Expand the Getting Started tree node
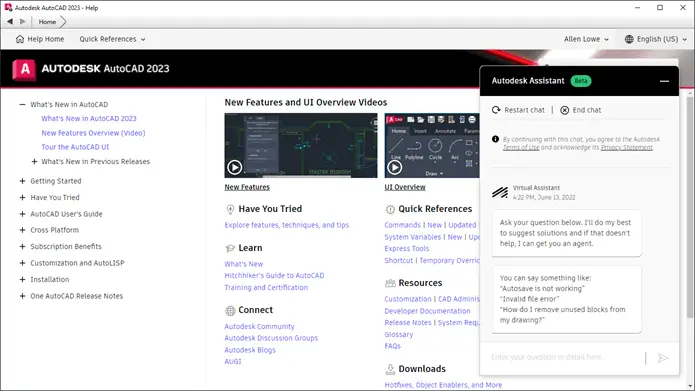Image resolution: width=695 pixels, height=391 pixels. click(22, 181)
